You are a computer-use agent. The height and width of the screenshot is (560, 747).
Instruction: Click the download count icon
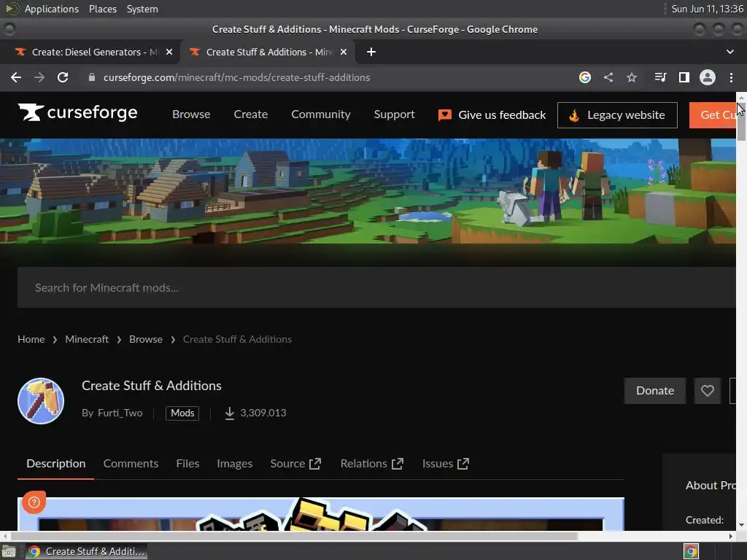230,413
